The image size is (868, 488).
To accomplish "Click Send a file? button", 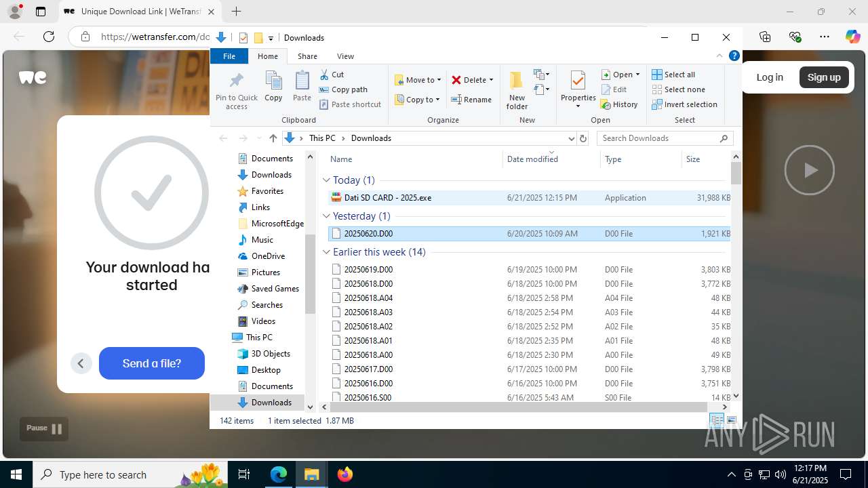I will click(x=152, y=363).
